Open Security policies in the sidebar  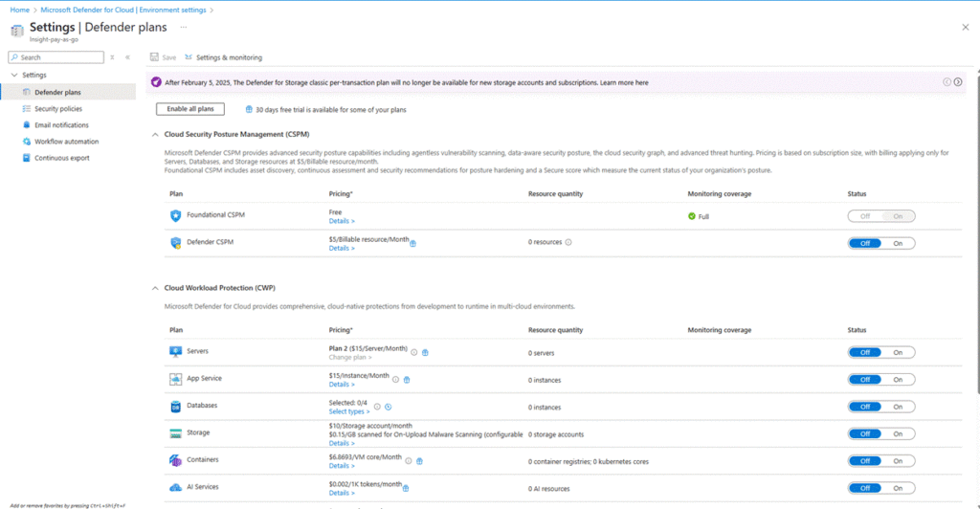(57, 109)
